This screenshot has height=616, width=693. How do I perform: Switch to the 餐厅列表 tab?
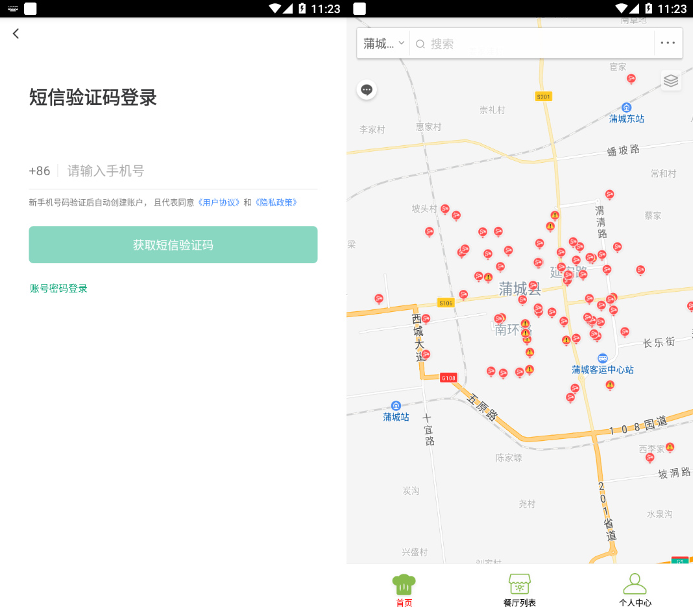point(519,590)
